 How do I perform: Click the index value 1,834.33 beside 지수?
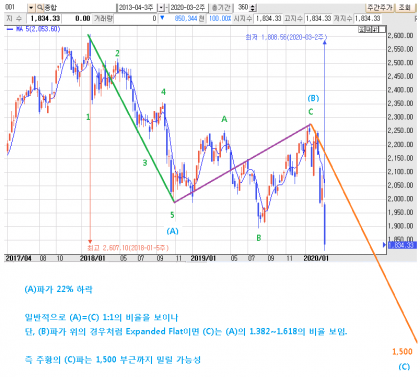(x=45, y=18)
